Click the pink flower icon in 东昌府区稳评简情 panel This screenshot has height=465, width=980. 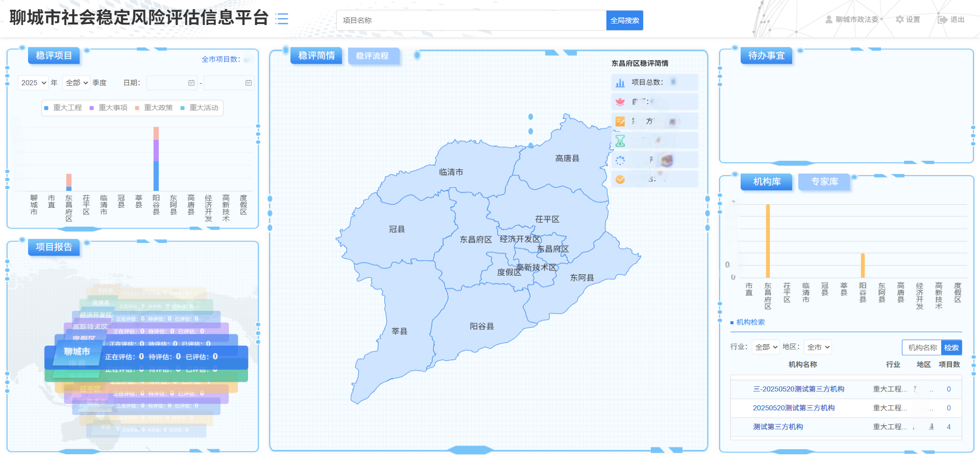click(621, 102)
